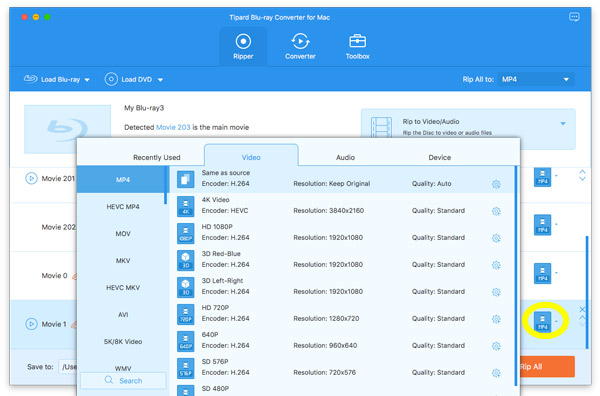This screenshot has height=396, width=600.
Task: Click the HD 720P preset icon
Action: coord(186,314)
